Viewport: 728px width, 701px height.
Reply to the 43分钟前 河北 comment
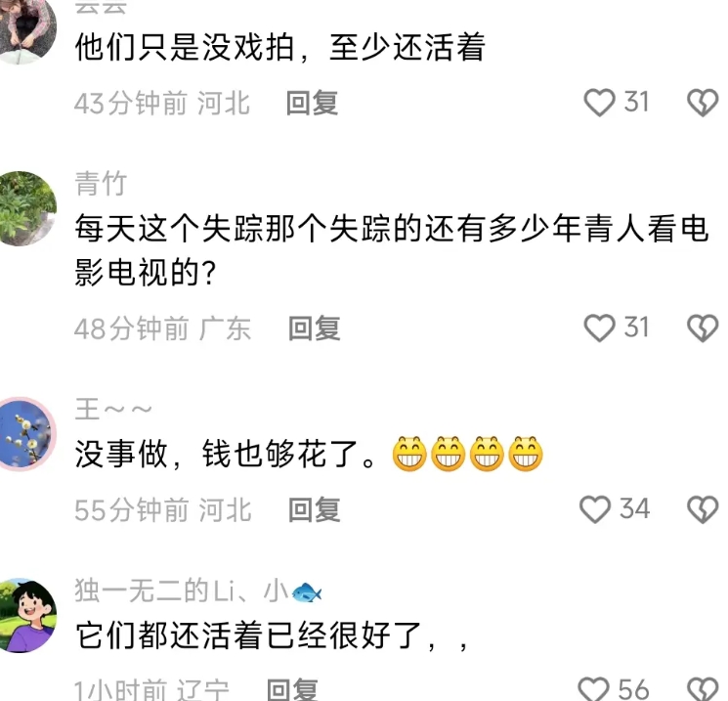tap(312, 103)
